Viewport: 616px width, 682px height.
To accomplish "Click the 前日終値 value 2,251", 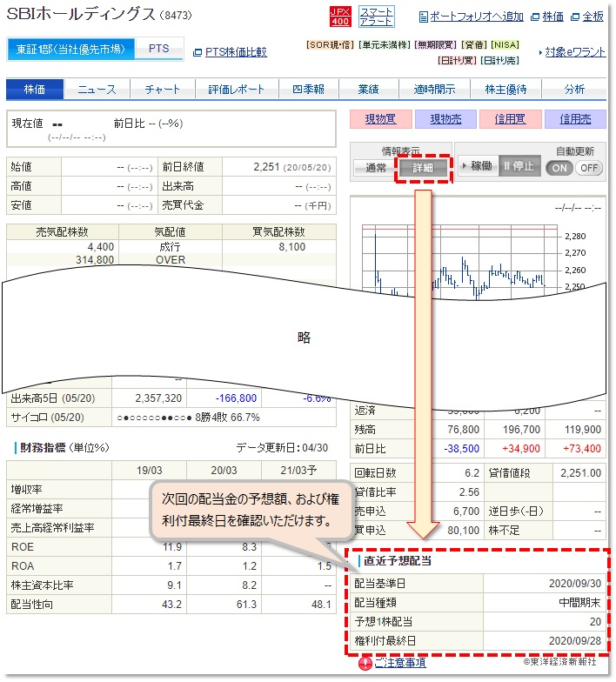I will (266, 167).
